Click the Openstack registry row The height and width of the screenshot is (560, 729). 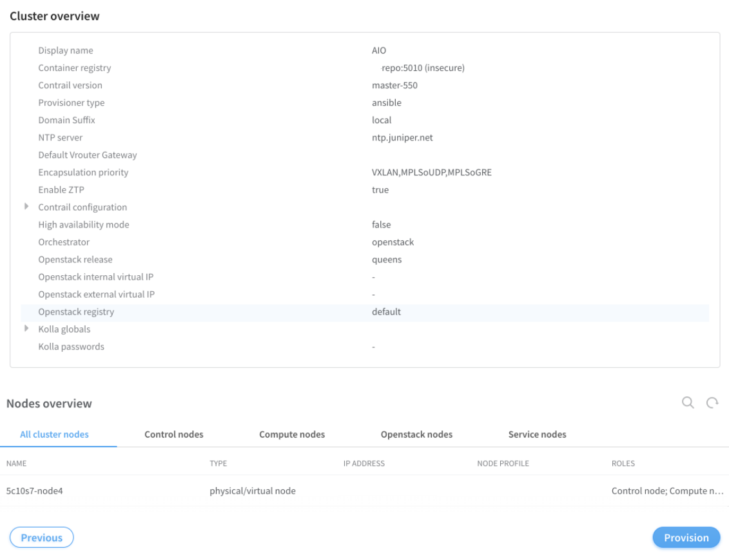point(76,312)
